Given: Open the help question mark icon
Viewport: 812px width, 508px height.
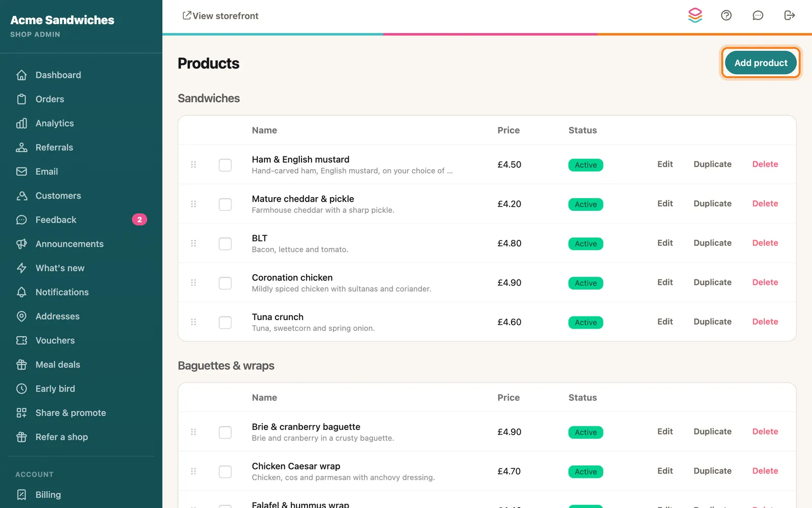Looking at the screenshot, I should (726, 15).
